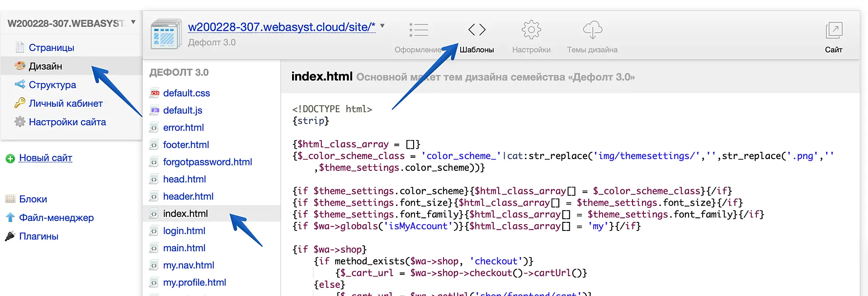Select Дизайн in the left sidebar
Image resolution: width=868 pixels, height=296 pixels.
[x=45, y=66]
